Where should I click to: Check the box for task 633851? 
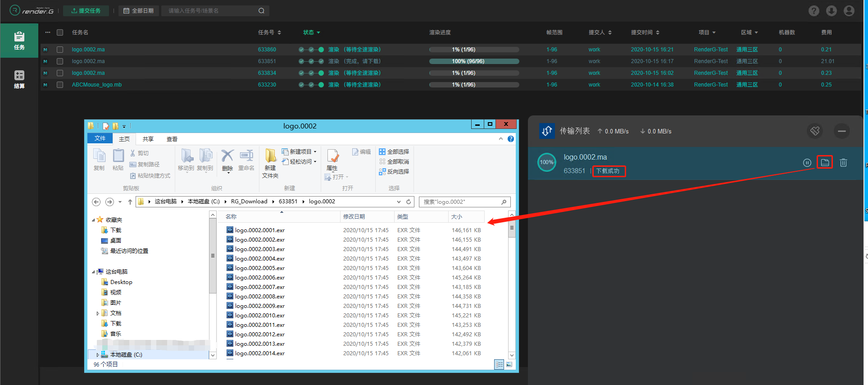59,61
